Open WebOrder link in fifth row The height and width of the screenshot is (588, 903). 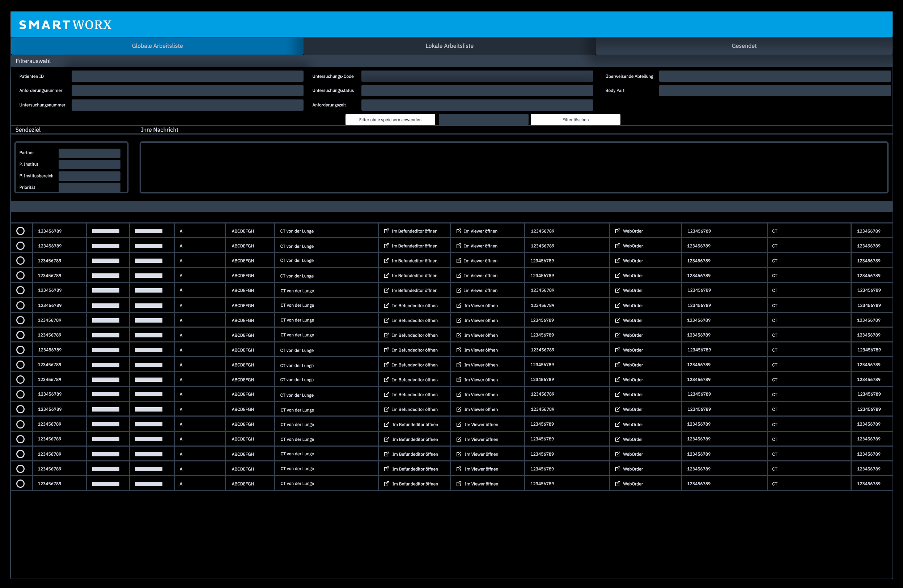coord(629,290)
